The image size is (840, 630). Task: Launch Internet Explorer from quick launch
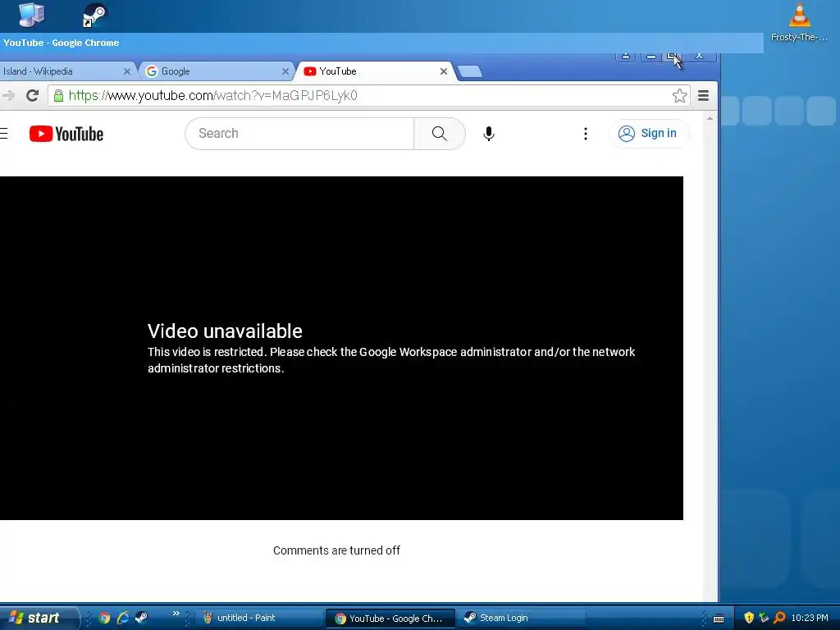click(x=123, y=618)
